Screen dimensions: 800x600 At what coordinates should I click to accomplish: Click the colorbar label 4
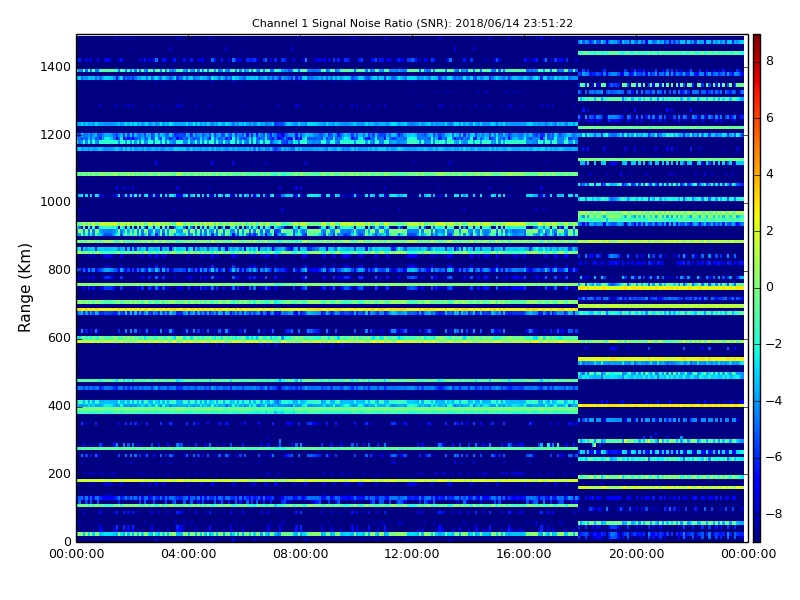click(x=770, y=174)
